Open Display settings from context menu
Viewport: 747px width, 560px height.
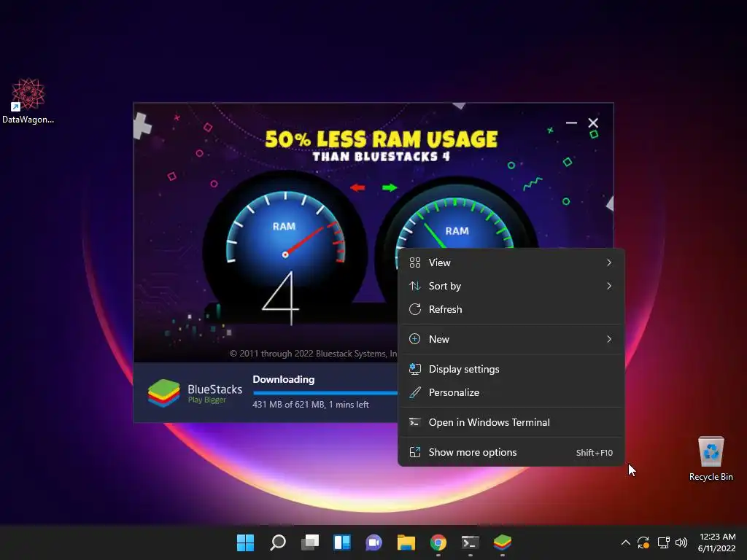click(511, 369)
